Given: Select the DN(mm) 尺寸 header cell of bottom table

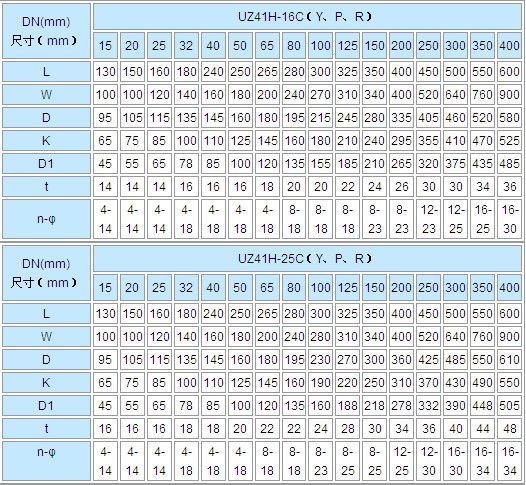Looking at the screenshot, I should point(46,273).
